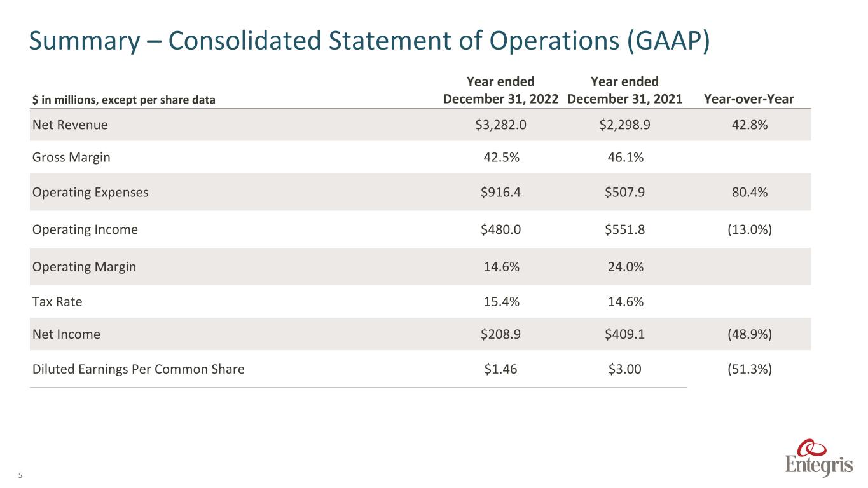Click the page number 5
Viewport: 868px width, 488px height.
pyautogui.click(x=20, y=475)
